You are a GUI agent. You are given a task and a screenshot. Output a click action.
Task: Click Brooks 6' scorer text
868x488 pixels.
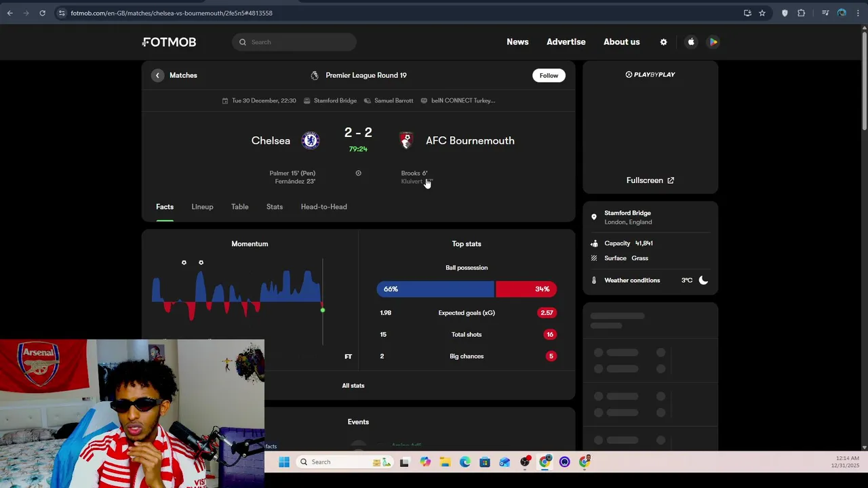[414, 174]
